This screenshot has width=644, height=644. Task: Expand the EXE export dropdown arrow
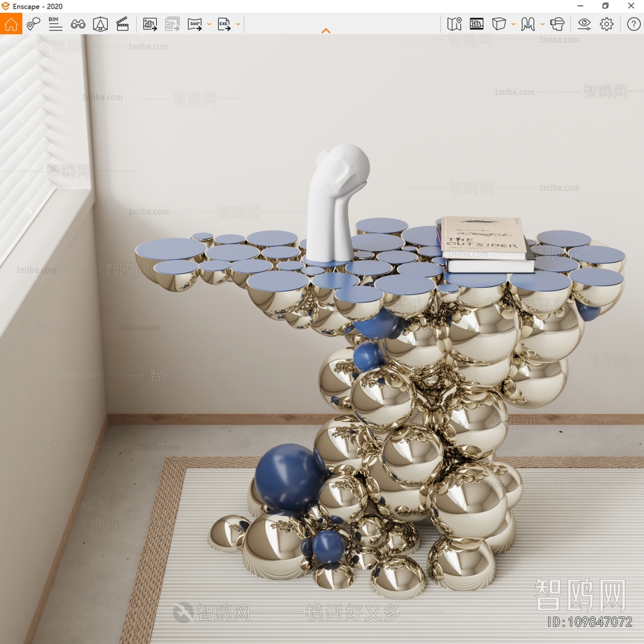tap(238, 24)
